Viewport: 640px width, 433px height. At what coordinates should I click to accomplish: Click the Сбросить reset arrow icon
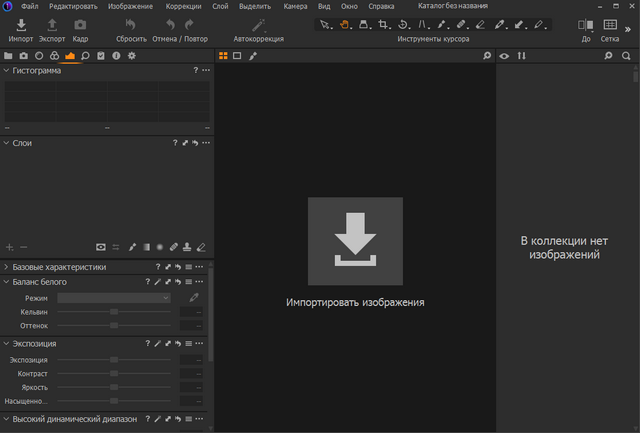131,24
